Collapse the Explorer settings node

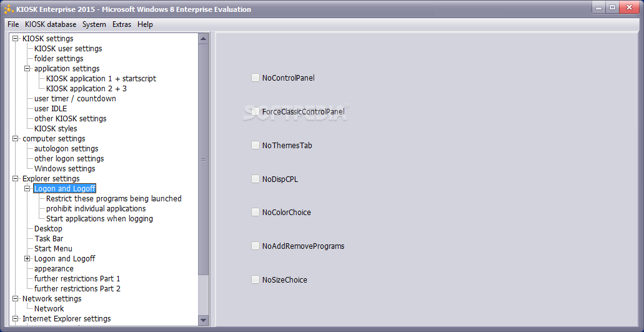point(16,178)
